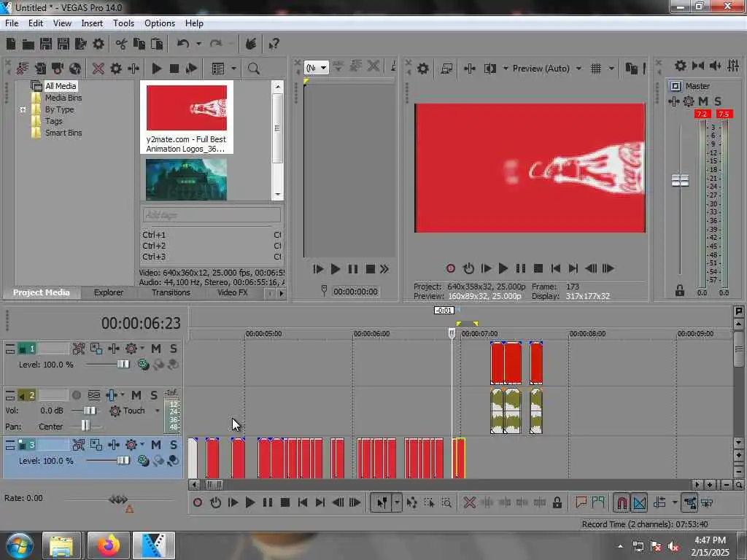
Task: Solo audio track 2
Action: 153,395
